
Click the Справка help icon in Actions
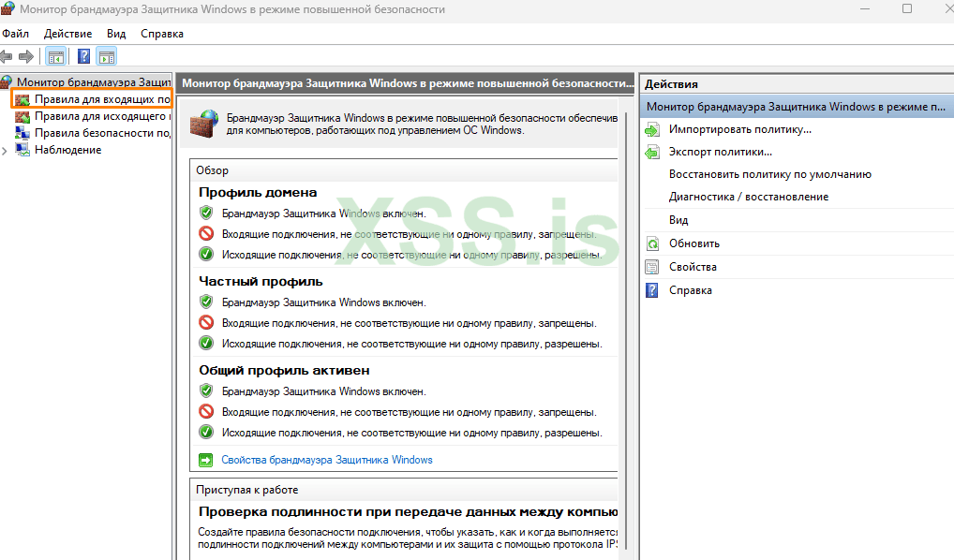652,290
